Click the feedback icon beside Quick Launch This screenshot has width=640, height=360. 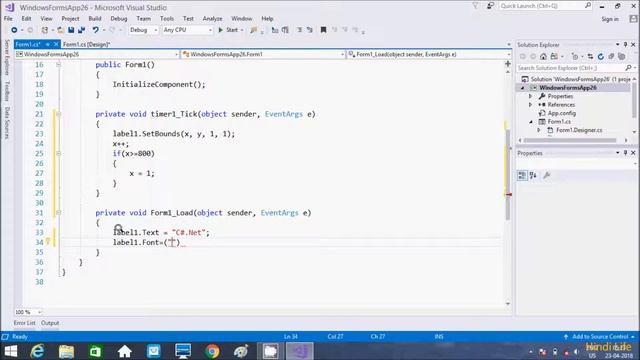(x=490, y=6)
